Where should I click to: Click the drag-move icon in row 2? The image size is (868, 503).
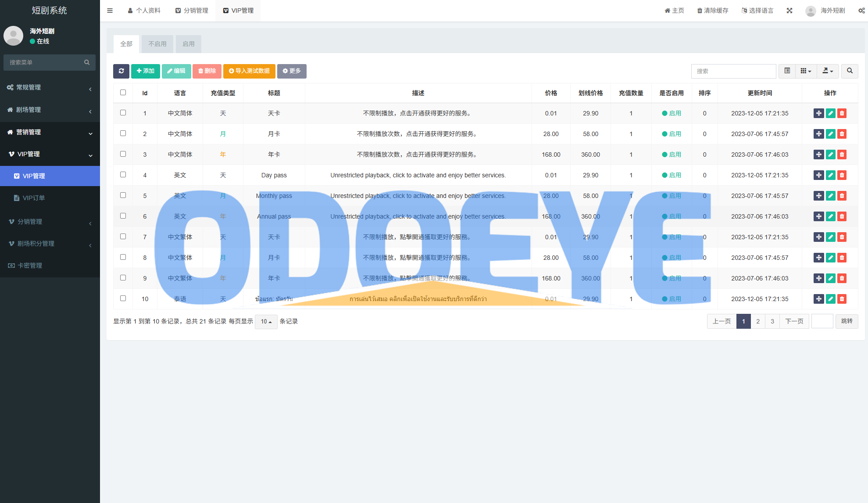pos(818,134)
